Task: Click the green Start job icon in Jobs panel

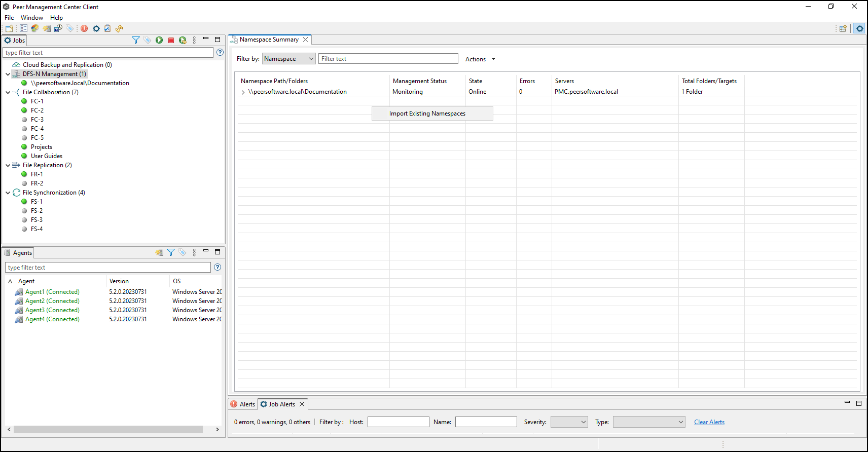Action: (159, 40)
